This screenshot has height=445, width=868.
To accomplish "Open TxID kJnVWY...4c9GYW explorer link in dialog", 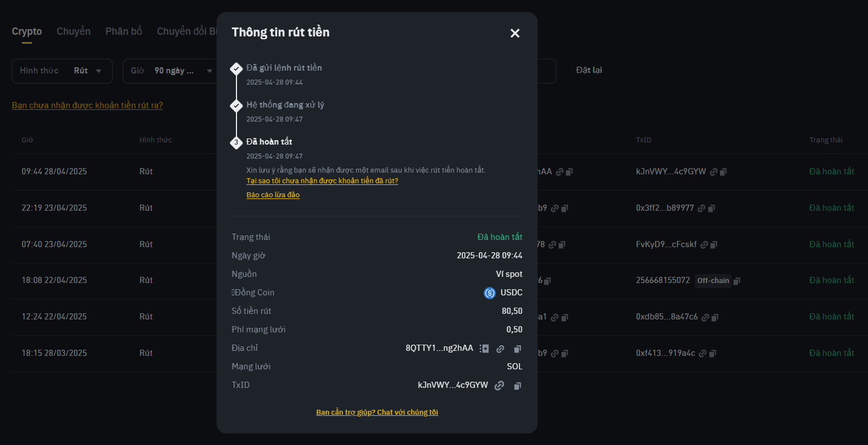I will (499, 386).
